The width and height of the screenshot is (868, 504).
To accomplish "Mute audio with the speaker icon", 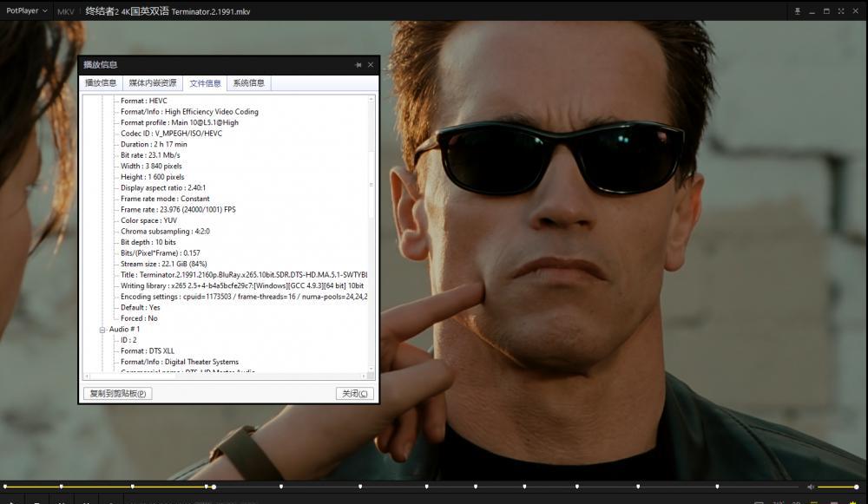I will pos(811,487).
